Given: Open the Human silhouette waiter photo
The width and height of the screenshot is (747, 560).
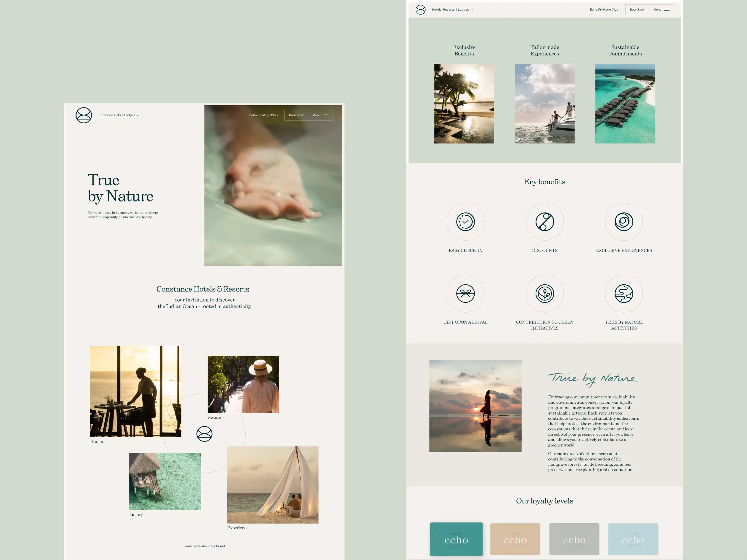Looking at the screenshot, I should pyautogui.click(x=135, y=391).
